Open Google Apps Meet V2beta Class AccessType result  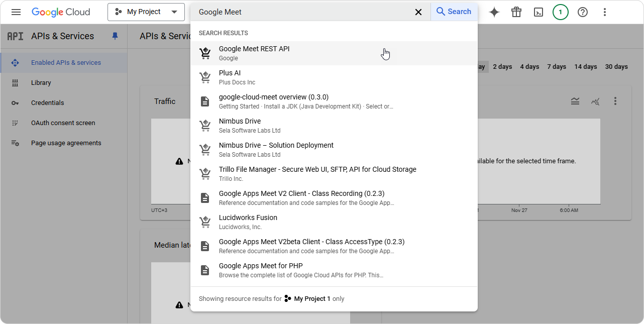334,246
